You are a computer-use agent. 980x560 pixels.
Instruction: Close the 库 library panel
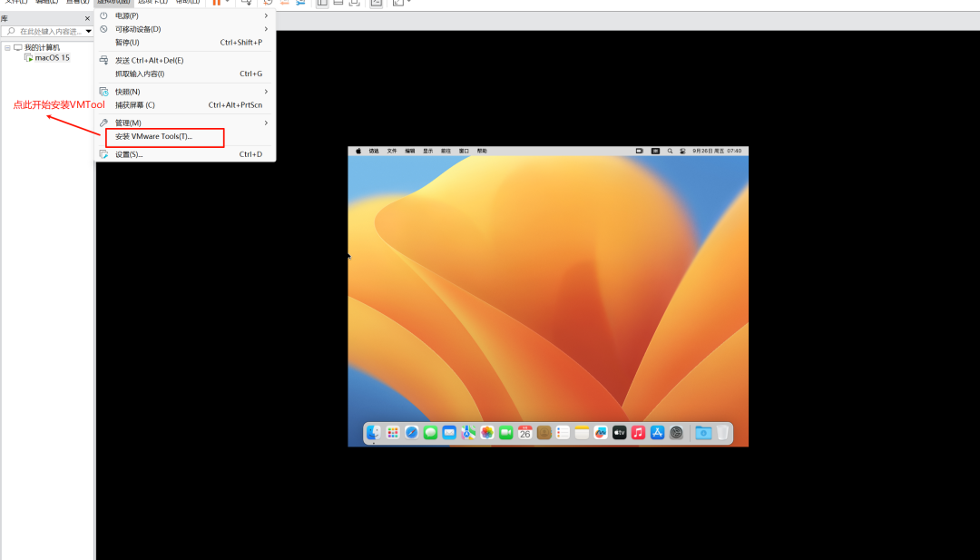click(x=87, y=19)
